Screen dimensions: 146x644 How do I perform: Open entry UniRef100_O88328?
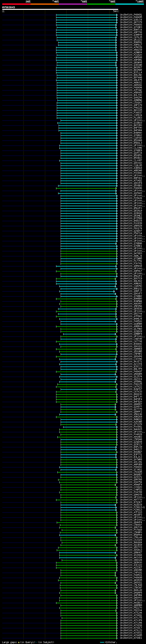pos(131,560)
